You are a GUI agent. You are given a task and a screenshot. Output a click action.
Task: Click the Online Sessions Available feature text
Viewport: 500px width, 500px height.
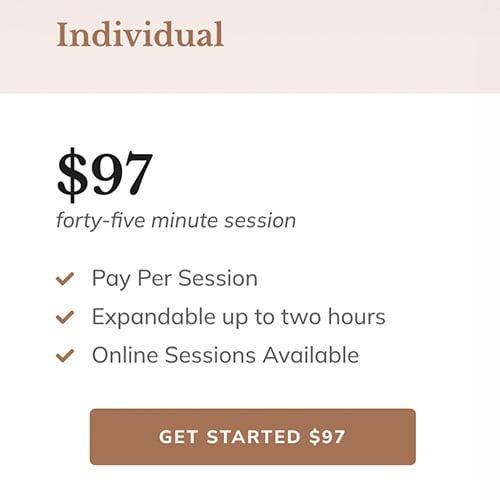tap(226, 355)
